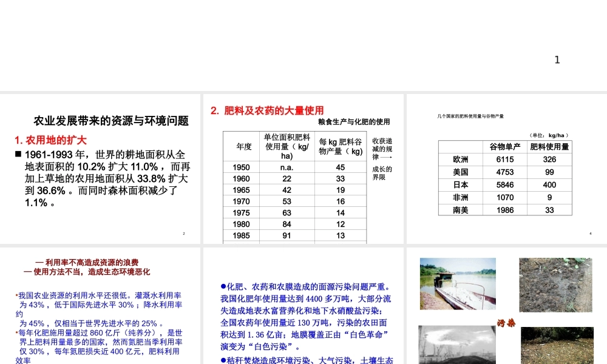Select the 1980 year cell

[x=241, y=224]
